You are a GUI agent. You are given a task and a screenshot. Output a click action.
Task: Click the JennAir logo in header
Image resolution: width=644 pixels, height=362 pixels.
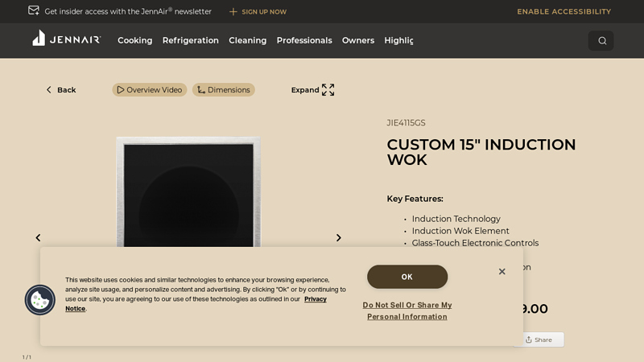click(x=66, y=39)
